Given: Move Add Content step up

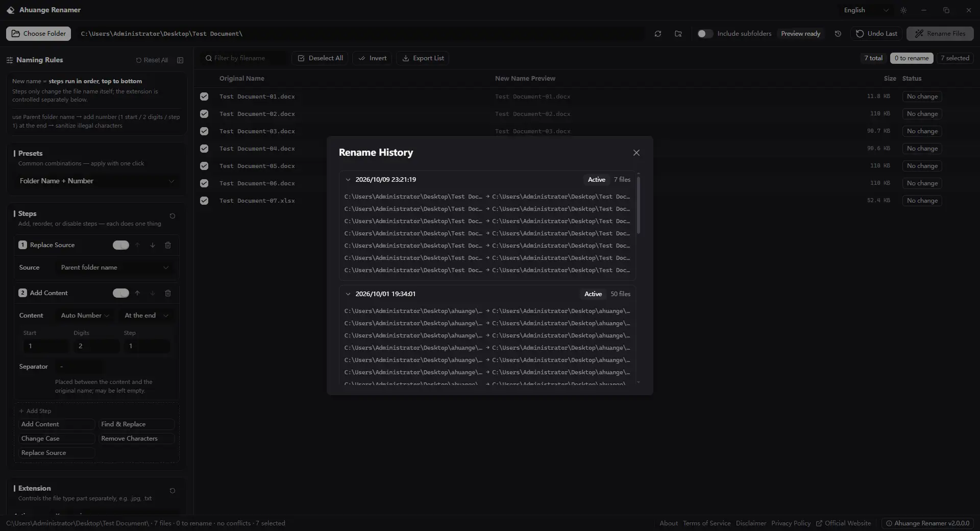Looking at the screenshot, I should 137,293.
